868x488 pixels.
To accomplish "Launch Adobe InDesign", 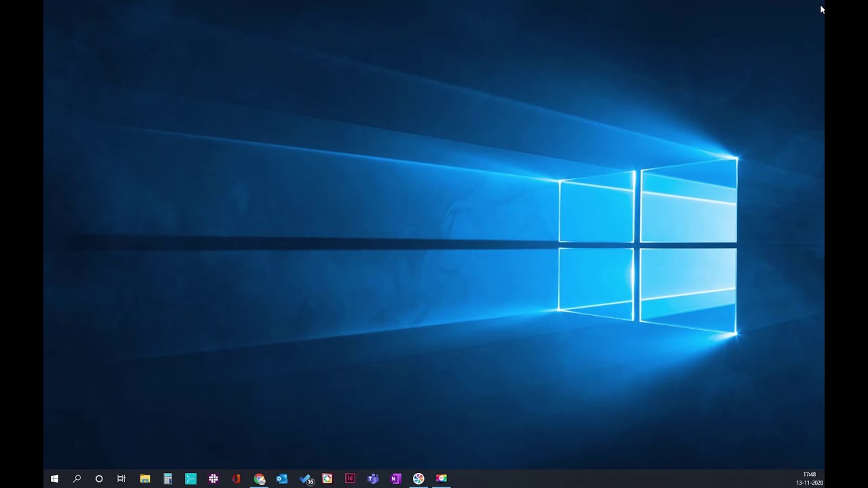I will coord(350,479).
